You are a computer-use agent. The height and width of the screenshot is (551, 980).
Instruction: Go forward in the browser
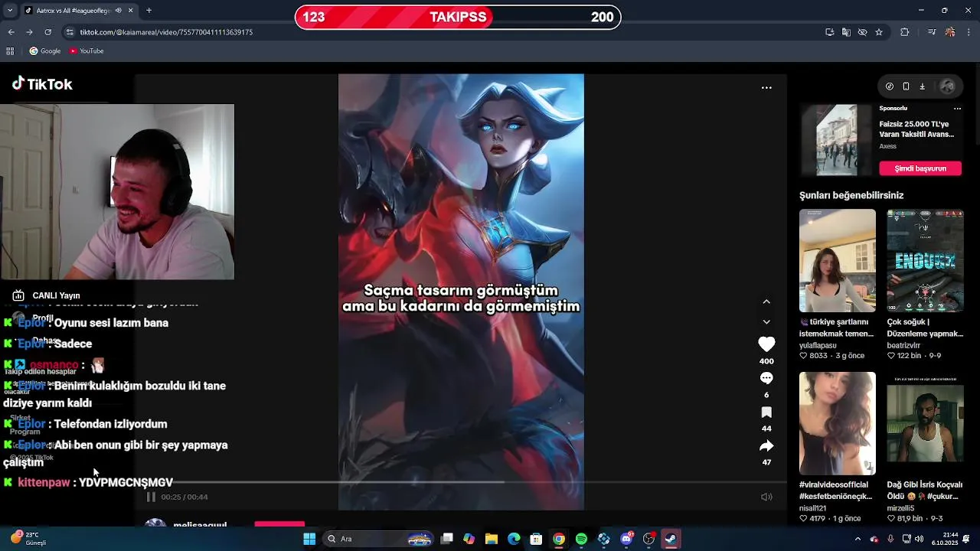(29, 32)
